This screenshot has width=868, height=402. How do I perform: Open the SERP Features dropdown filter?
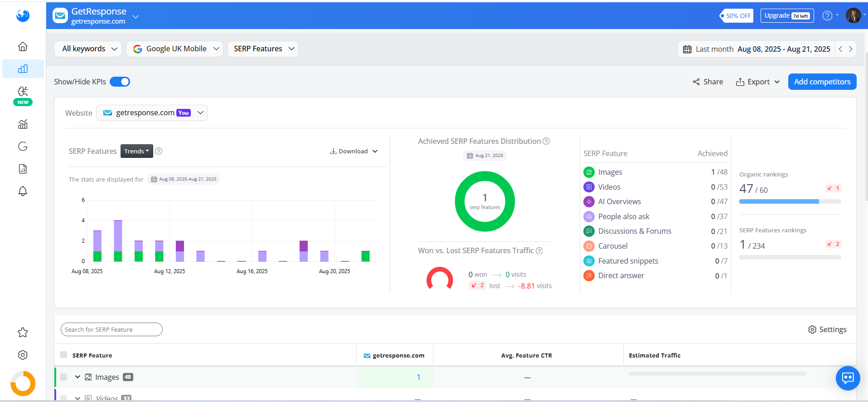click(263, 49)
